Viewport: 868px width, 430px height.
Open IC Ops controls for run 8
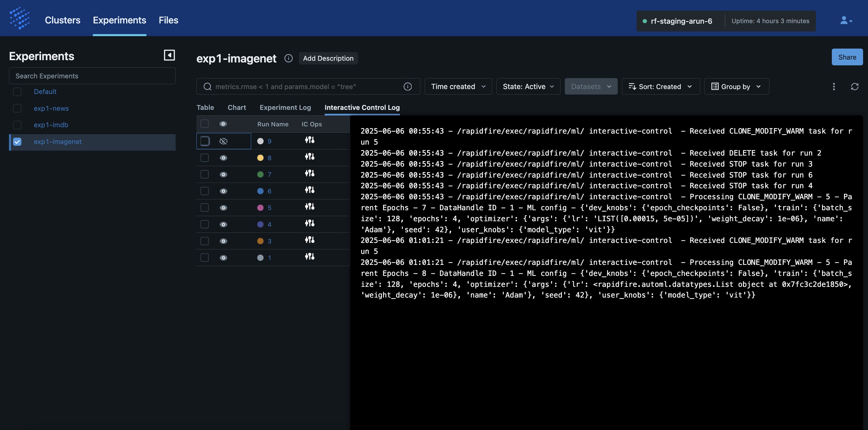(310, 156)
